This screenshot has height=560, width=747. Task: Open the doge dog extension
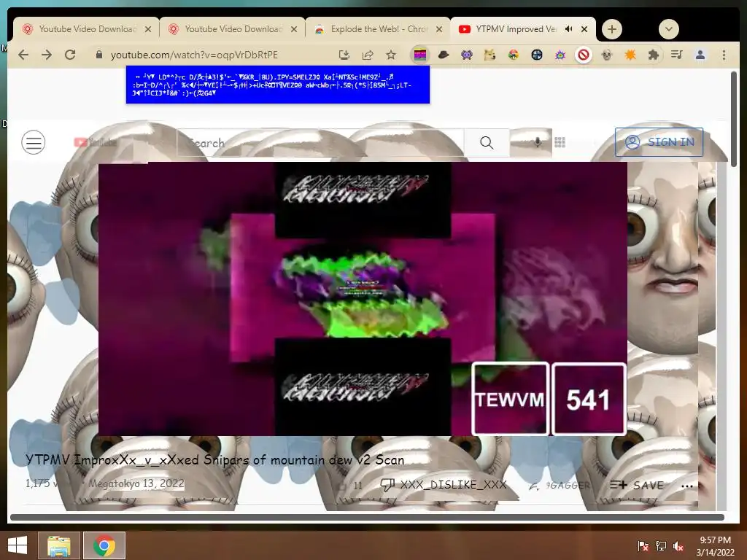[x=489, y=55]
